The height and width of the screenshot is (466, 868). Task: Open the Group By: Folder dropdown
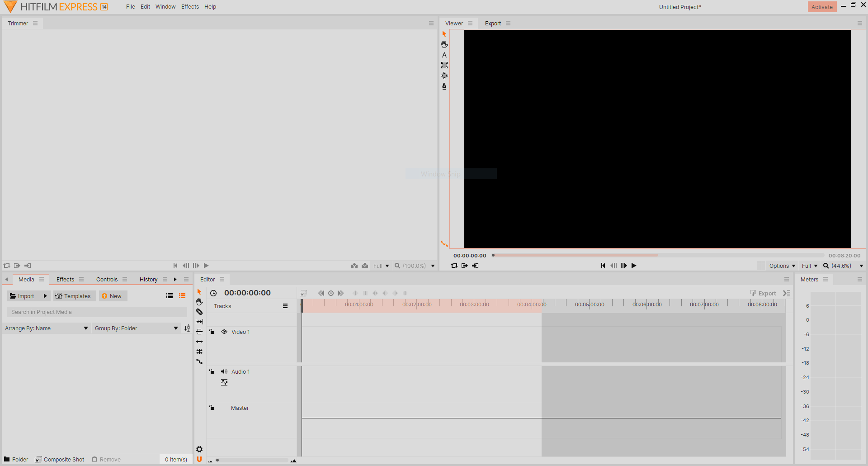[x=137, y=328]
